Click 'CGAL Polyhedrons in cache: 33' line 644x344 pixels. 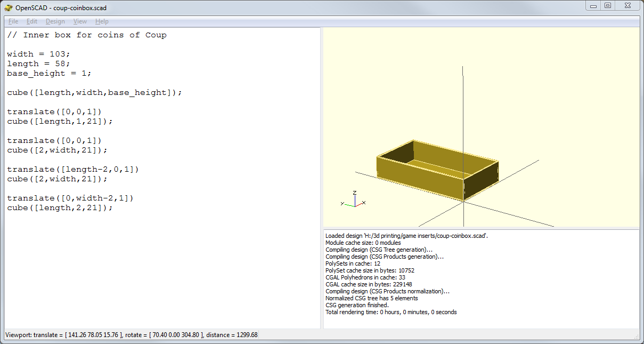(x=365, y=277)
